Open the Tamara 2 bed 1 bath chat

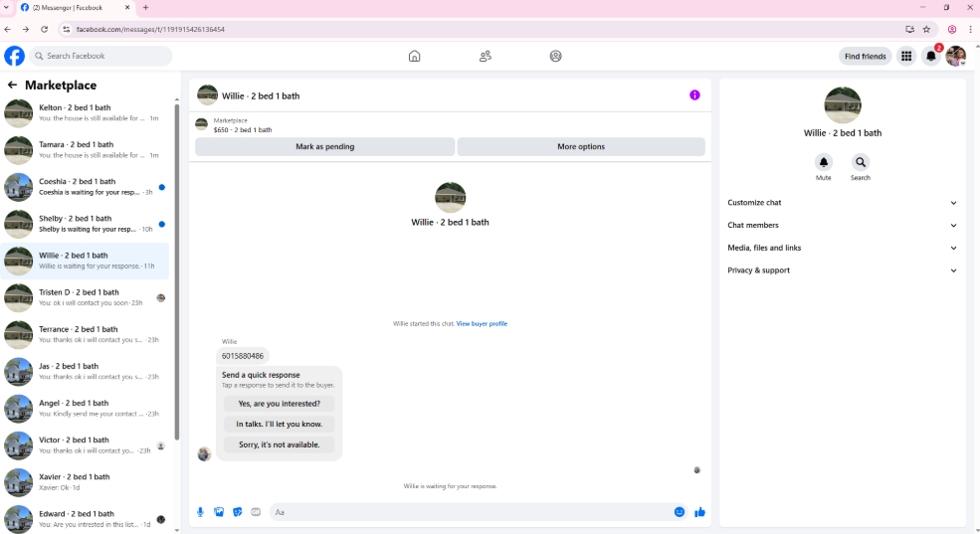[85, 150]
